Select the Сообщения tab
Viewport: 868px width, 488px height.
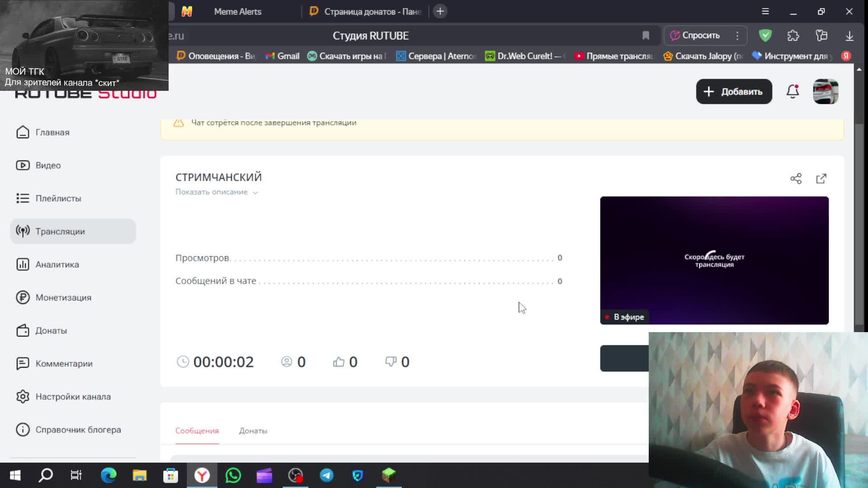(197, 431)
